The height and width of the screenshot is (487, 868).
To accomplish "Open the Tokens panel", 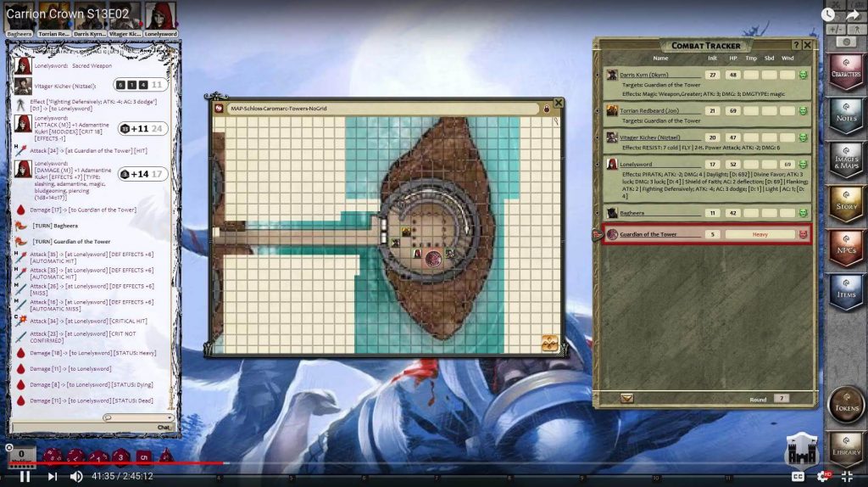I will [x=847, y=405].
